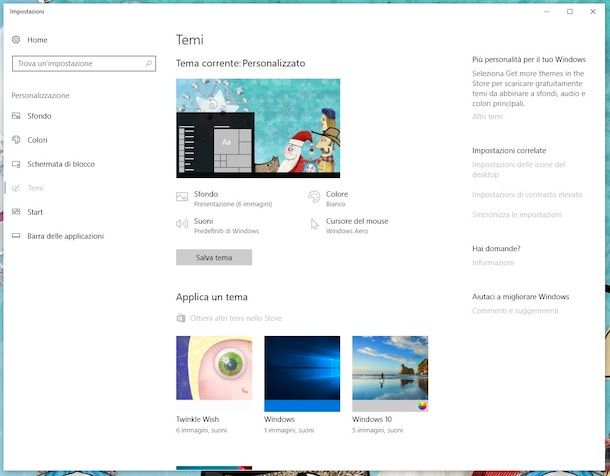This screenshot has width=610, height=476.
Task: Open Impostazioni di contrasto elevato link
Action: 527,194
